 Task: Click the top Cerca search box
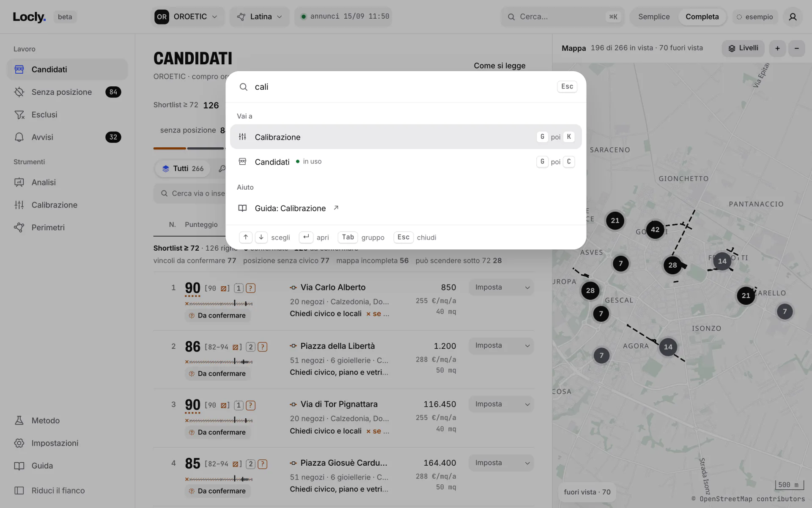563,17
